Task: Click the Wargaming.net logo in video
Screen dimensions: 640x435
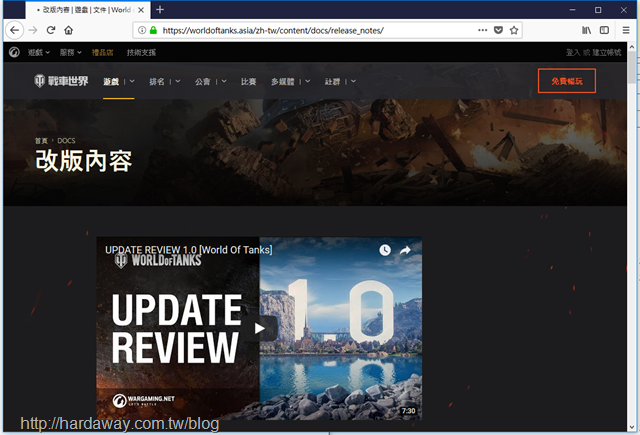Action: tap(144, 400)
